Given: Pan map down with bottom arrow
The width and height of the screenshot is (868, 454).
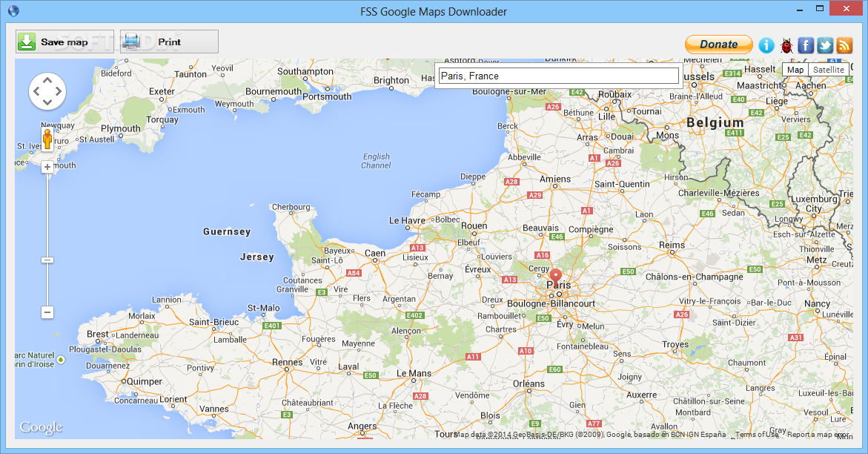Looking at the screenshot, I should [x=47, y=102].
